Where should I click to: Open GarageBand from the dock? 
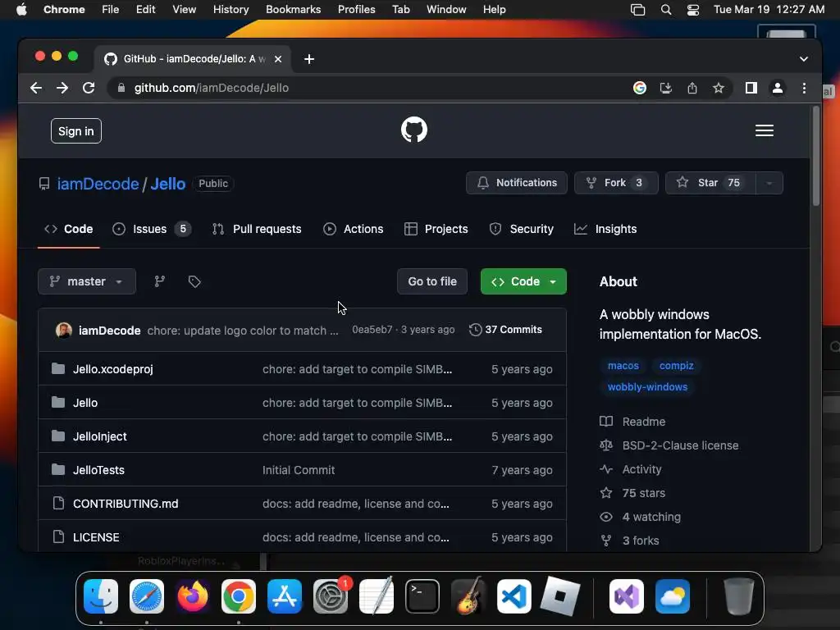click(468, 596)
